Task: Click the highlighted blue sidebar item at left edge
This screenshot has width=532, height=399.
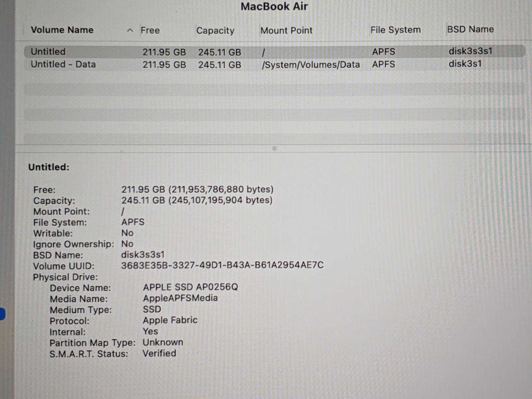Action: click(2, 314)
